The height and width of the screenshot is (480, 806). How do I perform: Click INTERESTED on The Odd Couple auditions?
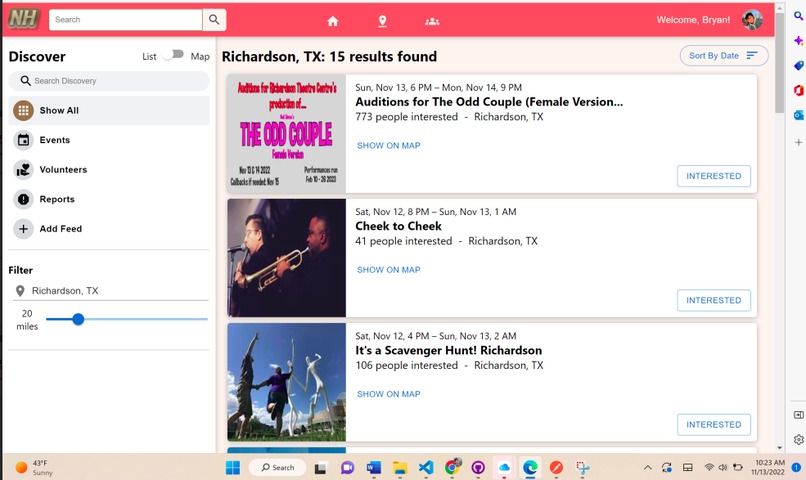click(713, 176)
